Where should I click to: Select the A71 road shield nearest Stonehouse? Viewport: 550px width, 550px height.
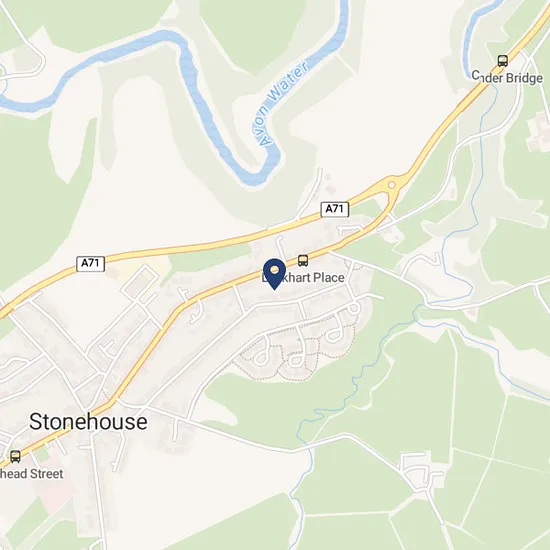(x=90, y=264)
